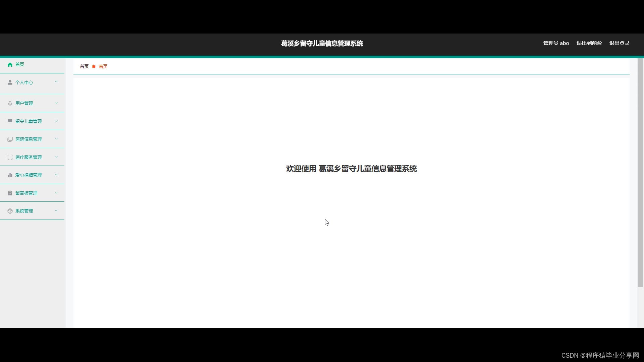644x362 pixels.
Task: Click the gauge icon beside 系统管理
Action: tap(10, 211)
